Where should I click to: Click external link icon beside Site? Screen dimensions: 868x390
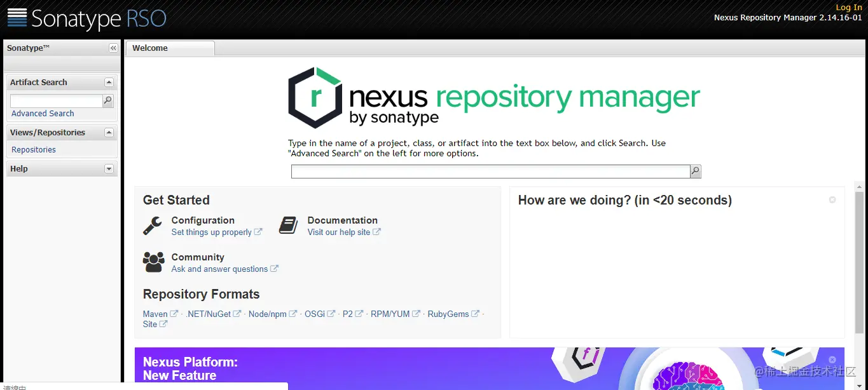pos(163,324)
